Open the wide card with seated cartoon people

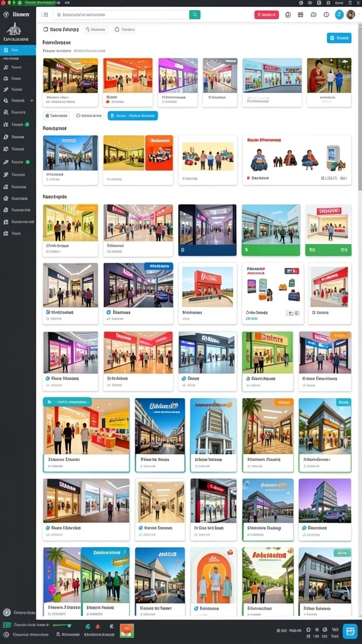click(297, 160)
